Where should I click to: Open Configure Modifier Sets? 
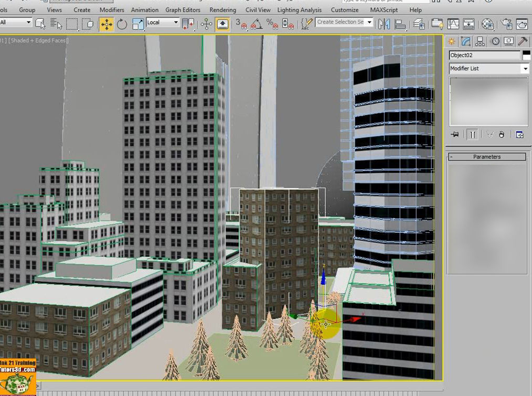coord(519,135)
